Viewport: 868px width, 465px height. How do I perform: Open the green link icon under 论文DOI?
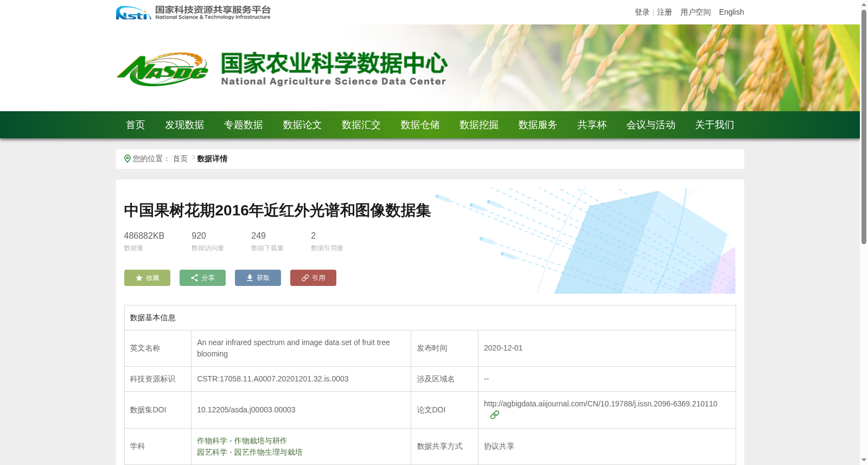[495, 415]
